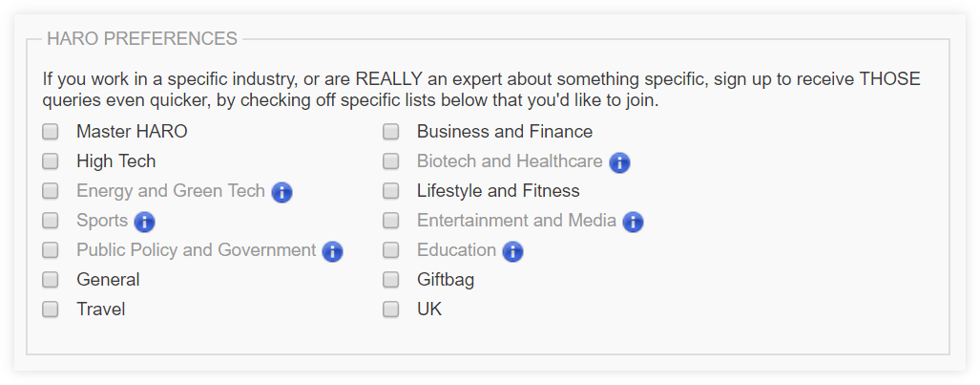The width and height of the screenshot is (980, 385).
Task: Select the Sports checkbox
Action: click(50, 221)
